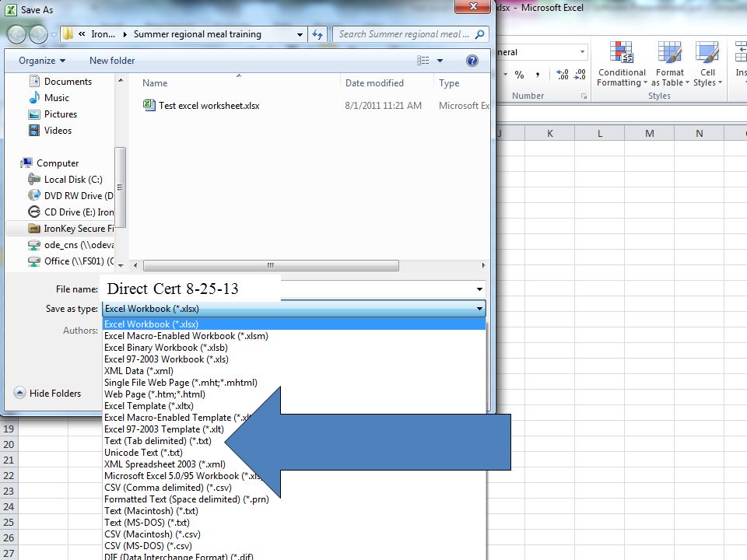Choose Excel Macro-Enabled Workbook (*.xlsm)

pyautogui.click(x=294, y=336)
